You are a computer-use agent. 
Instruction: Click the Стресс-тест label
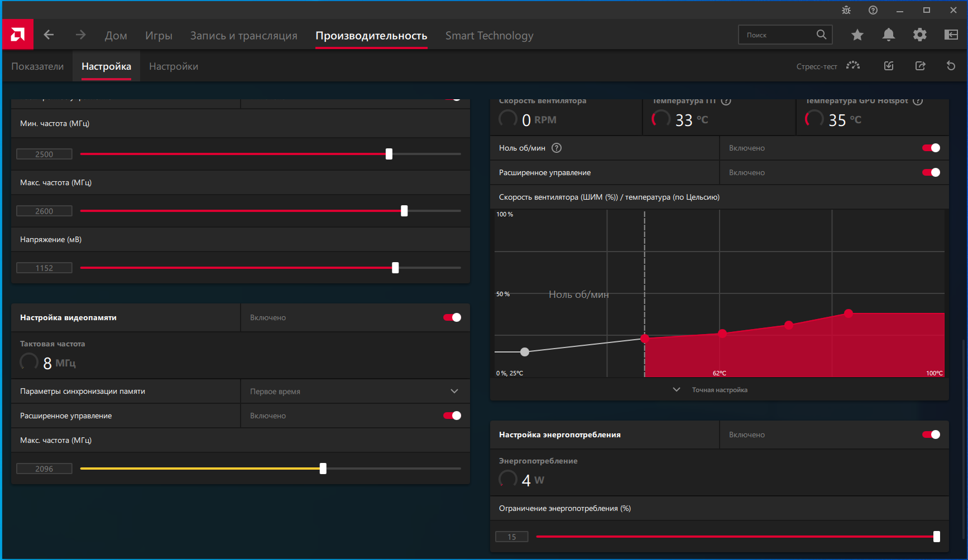(817, 66)
